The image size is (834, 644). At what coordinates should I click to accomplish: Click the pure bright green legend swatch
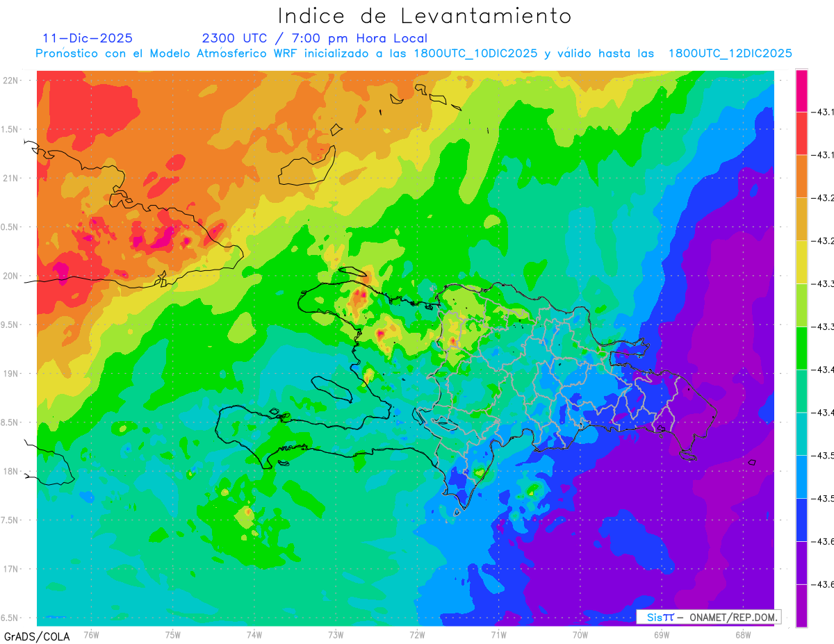click(x=801, y=348)
